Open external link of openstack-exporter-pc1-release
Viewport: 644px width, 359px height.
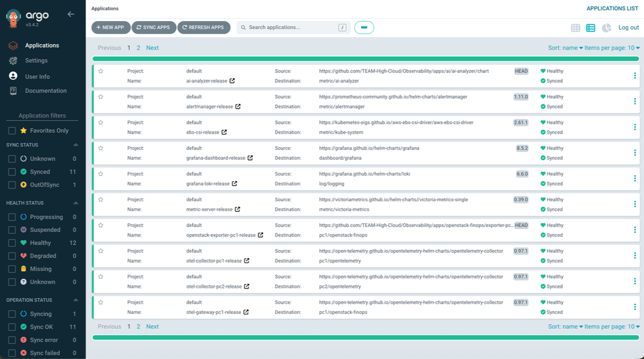261,235
